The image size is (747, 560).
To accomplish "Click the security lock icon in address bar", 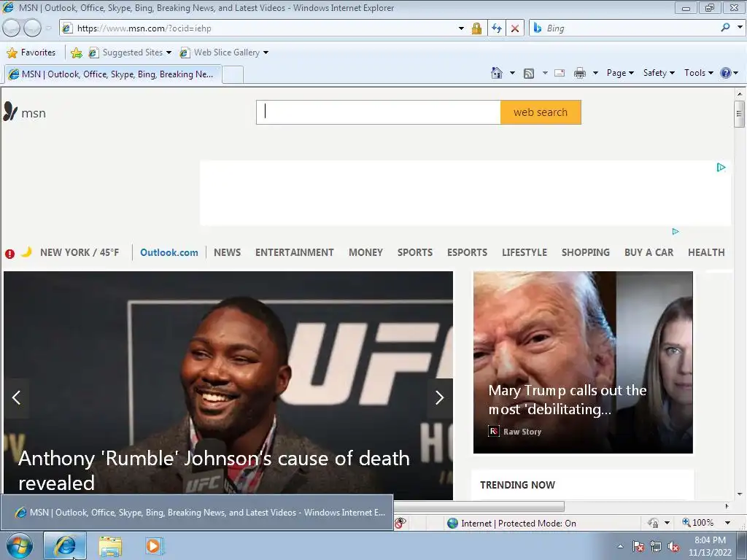I will 476,28.
